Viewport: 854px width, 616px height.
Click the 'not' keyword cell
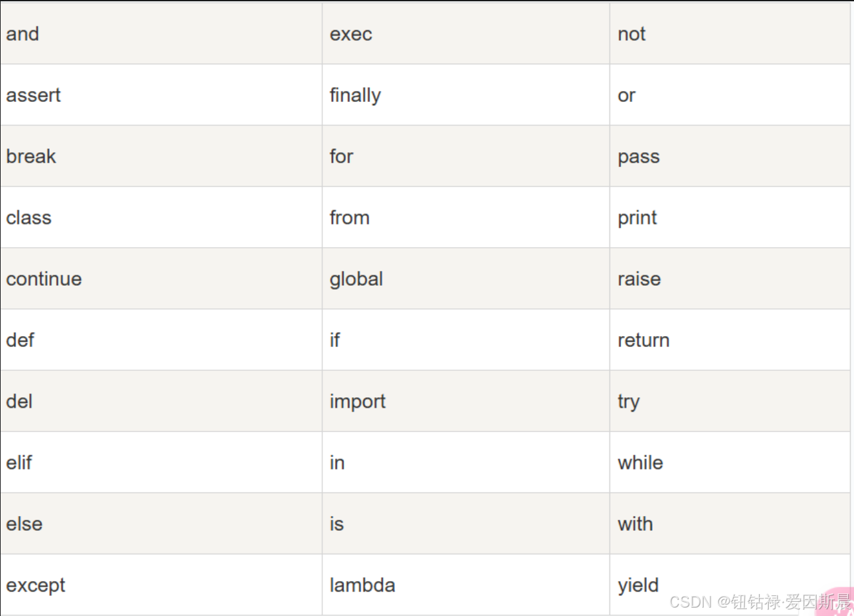pos(729,34)
